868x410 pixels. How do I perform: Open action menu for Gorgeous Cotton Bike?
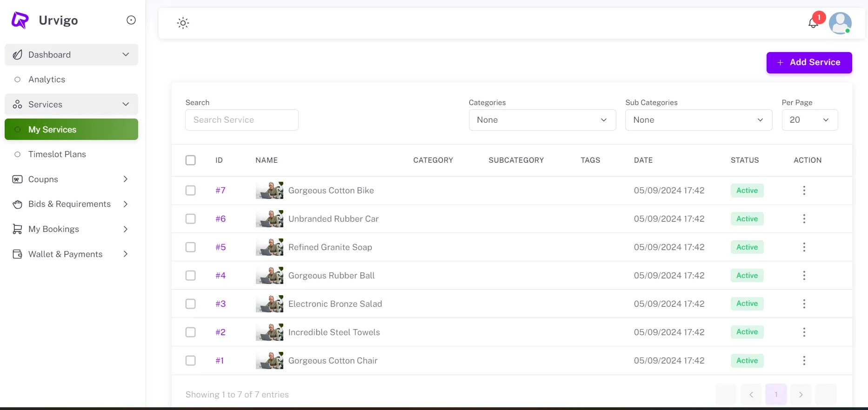804,191
